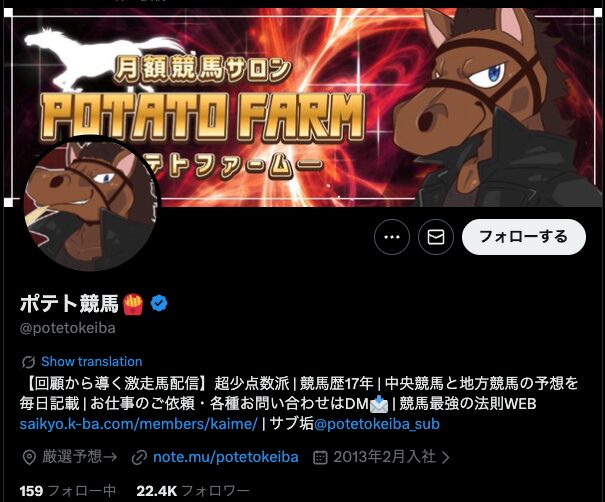Open the note.mu/potetokeiba website link

click(226, 457)
